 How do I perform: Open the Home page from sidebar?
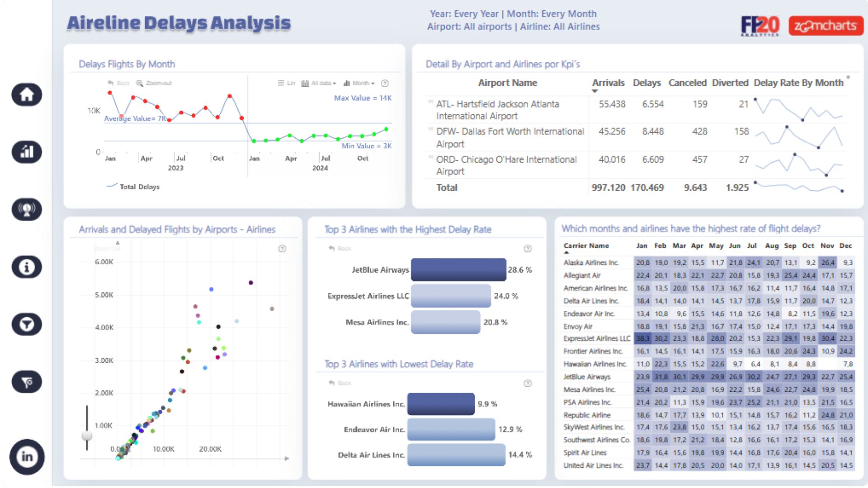click(x=27, y=95)
